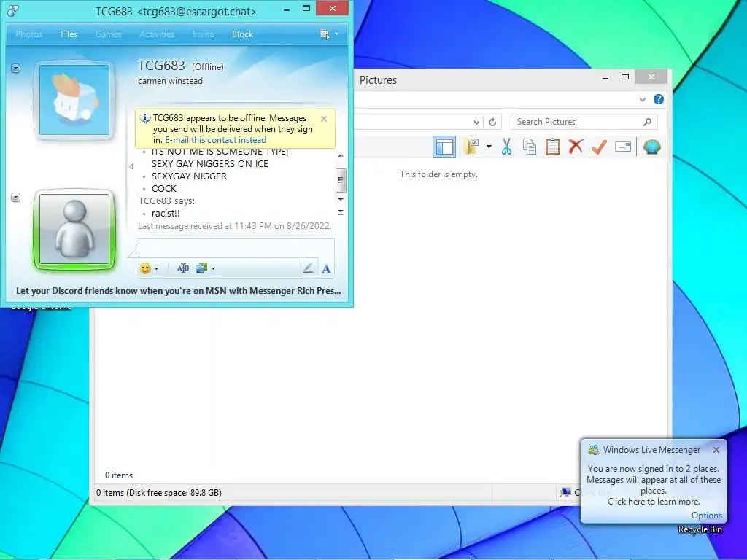Dismiss the yellow offline notice banner
Screen dimensions: 747x560
pyautogui.click(x=324, y=119)
